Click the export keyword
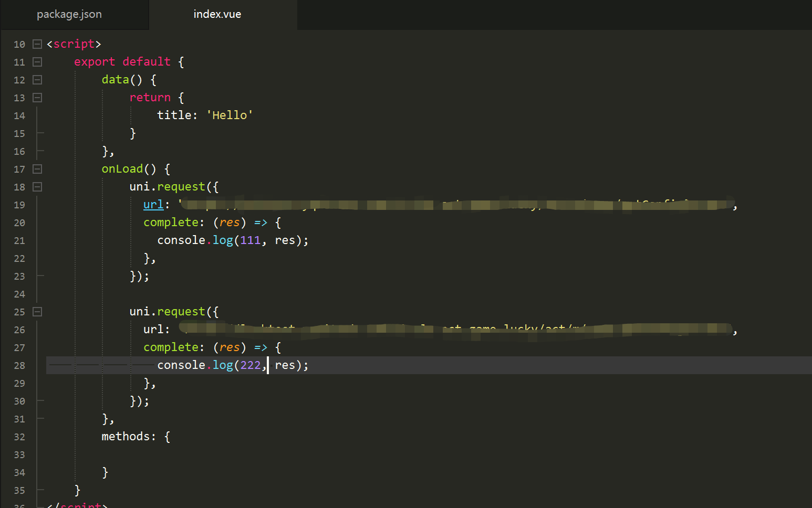Image resolution: width=812 pixels, height=508 pixels. pos(95,62)
